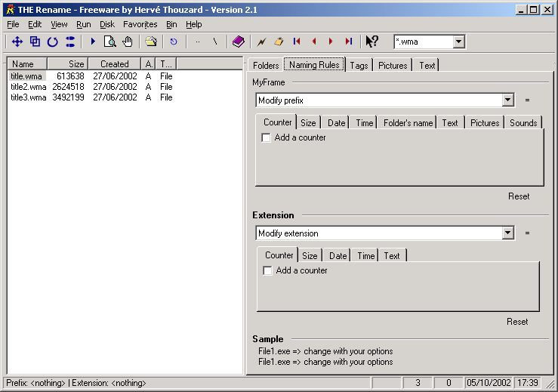558x392 pixels.
Task: Enable Add a counter under Modify extension
Action: pos(267,270)
